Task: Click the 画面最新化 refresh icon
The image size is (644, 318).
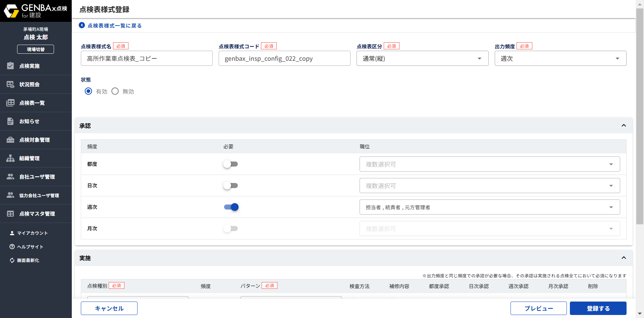Action: [12, 260]
